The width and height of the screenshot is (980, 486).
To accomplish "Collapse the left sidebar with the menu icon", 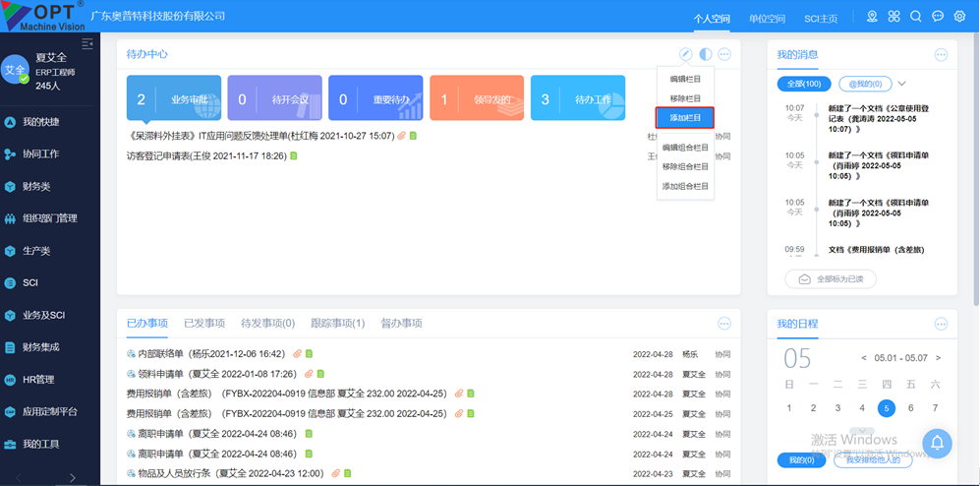I will click(x=86, y=44).
